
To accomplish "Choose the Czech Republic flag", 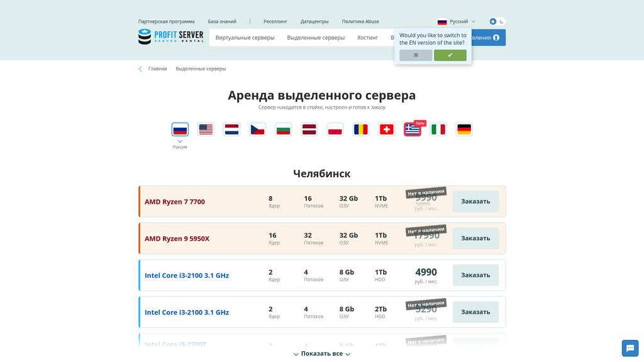I will point(257,129).
